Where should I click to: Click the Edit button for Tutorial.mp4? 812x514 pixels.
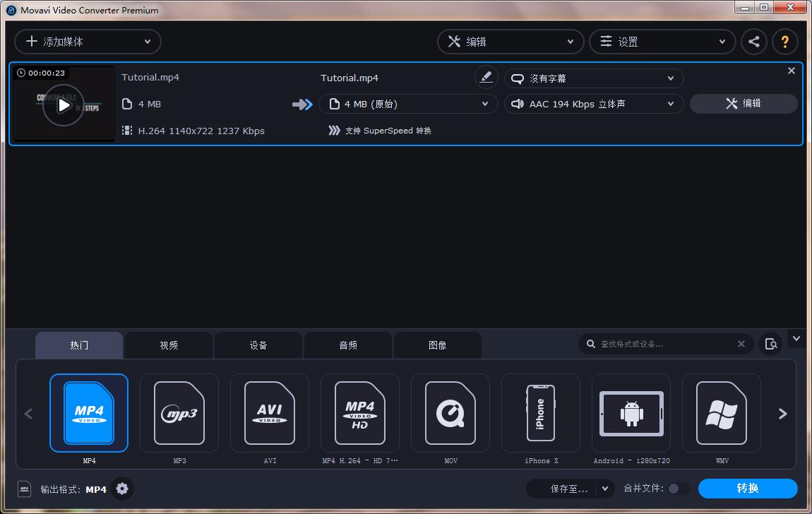click(744, 104)
